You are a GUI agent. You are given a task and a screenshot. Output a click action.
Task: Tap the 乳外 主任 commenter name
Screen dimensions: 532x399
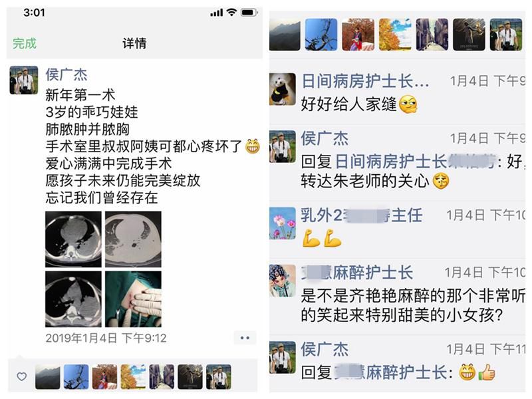coord(362,215)
